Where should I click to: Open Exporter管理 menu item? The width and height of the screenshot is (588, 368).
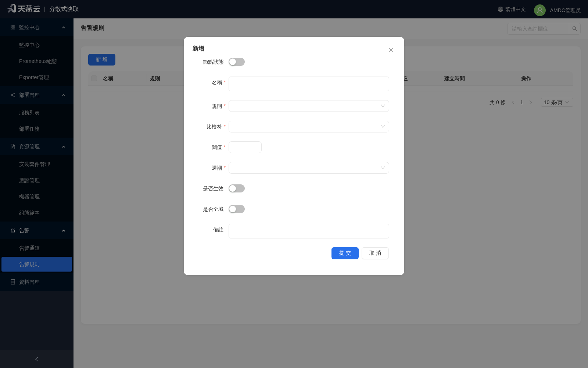pyautogui.click(x=37, y=77)
